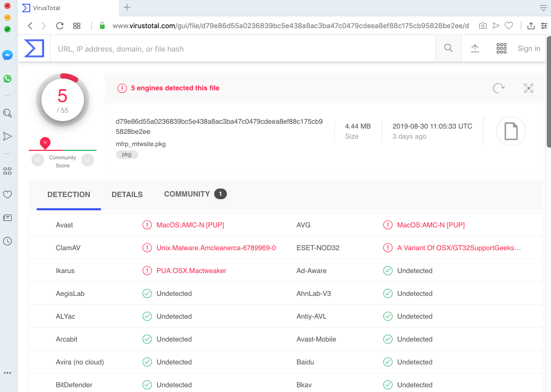Switch to the DETAILS tab

pos(127,194)
